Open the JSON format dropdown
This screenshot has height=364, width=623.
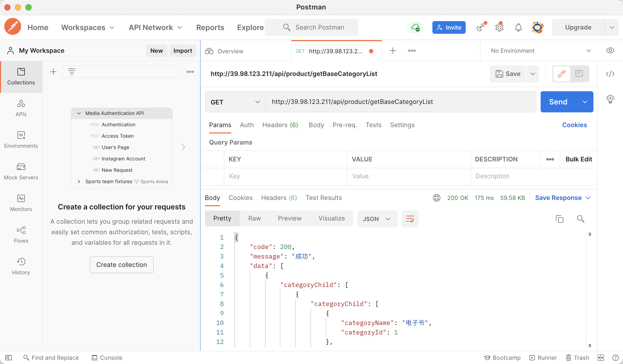pyautogui.click(x=377, y=219)
